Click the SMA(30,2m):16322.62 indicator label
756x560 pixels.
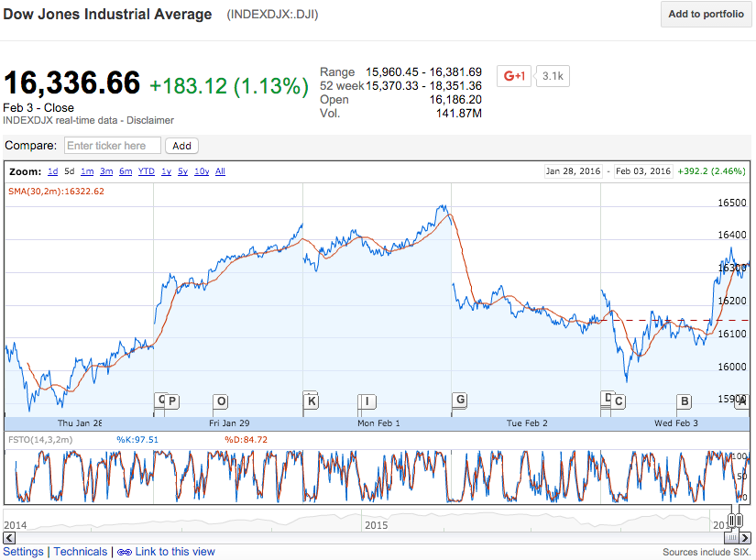pos(57,192)
